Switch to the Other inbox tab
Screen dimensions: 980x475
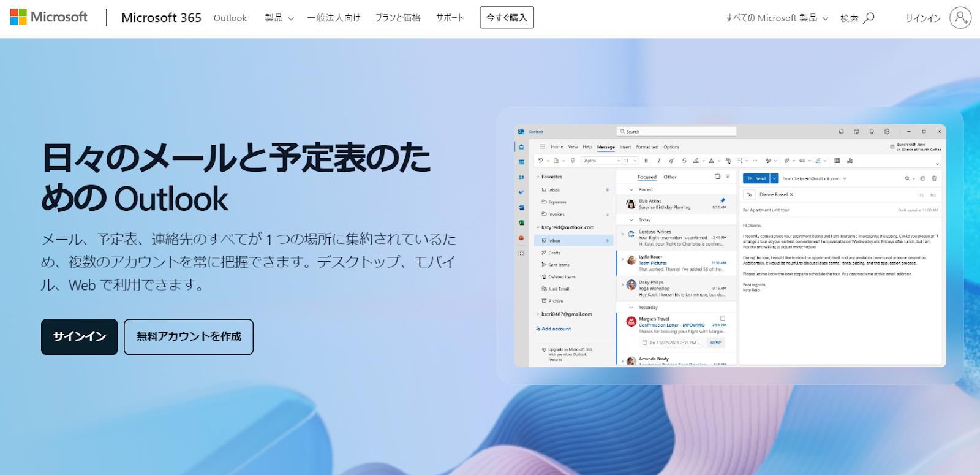click(x=670, y=177)
